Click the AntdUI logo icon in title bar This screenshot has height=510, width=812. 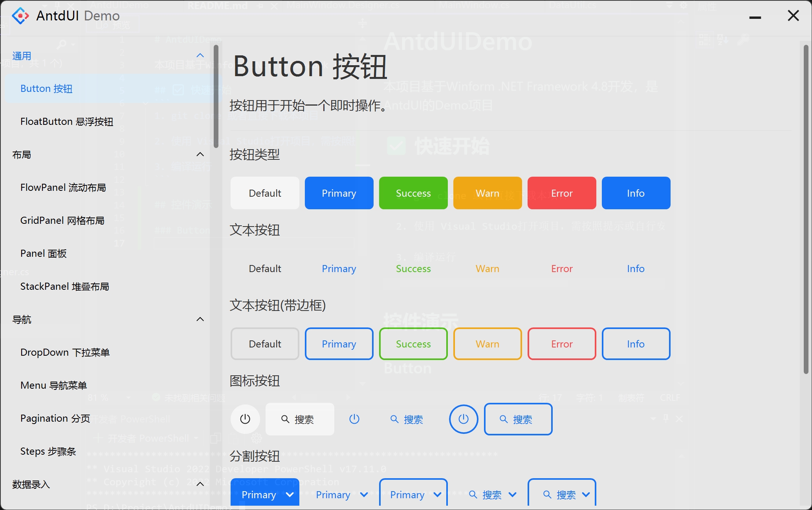point(20,16)
